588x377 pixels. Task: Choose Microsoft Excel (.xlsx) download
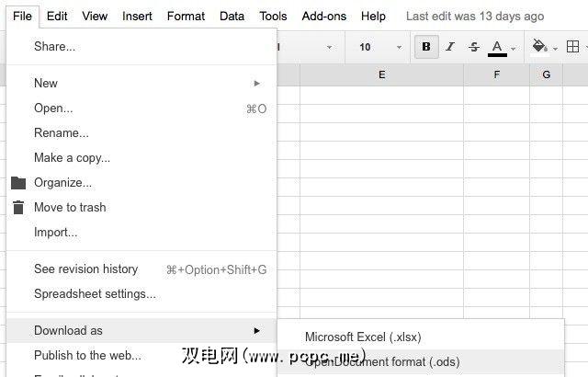363,337
